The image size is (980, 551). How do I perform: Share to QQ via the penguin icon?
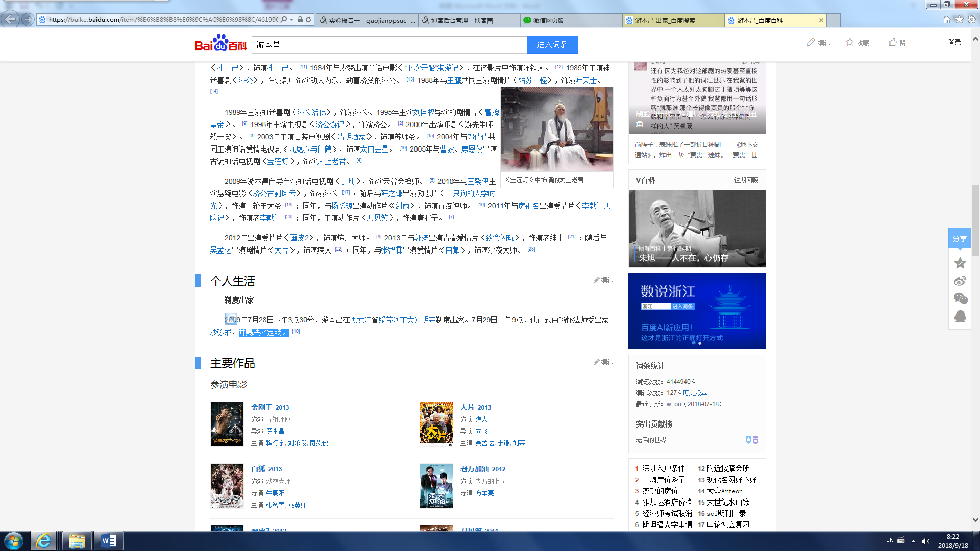[960, 316]
